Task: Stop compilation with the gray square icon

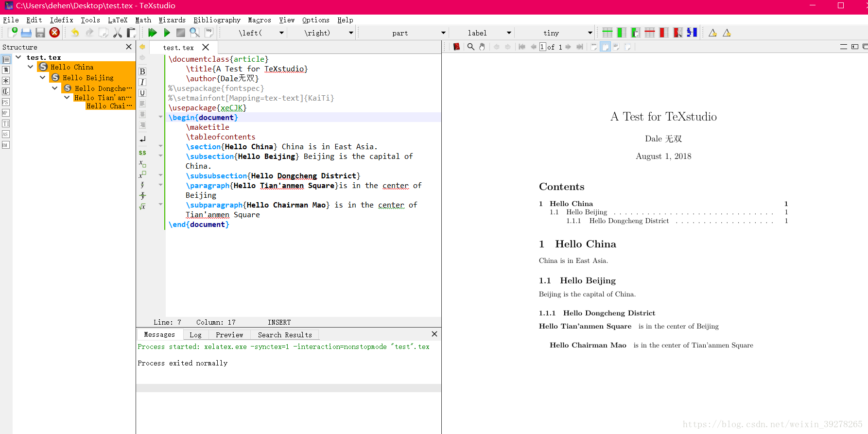Action: pyautogui.click(x=180, y=33)
